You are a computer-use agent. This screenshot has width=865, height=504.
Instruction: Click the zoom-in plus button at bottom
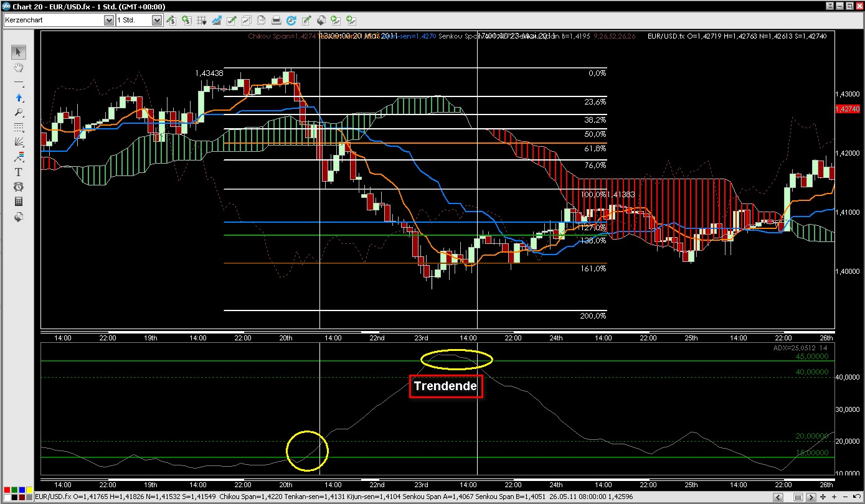click(x=834, y=497)
